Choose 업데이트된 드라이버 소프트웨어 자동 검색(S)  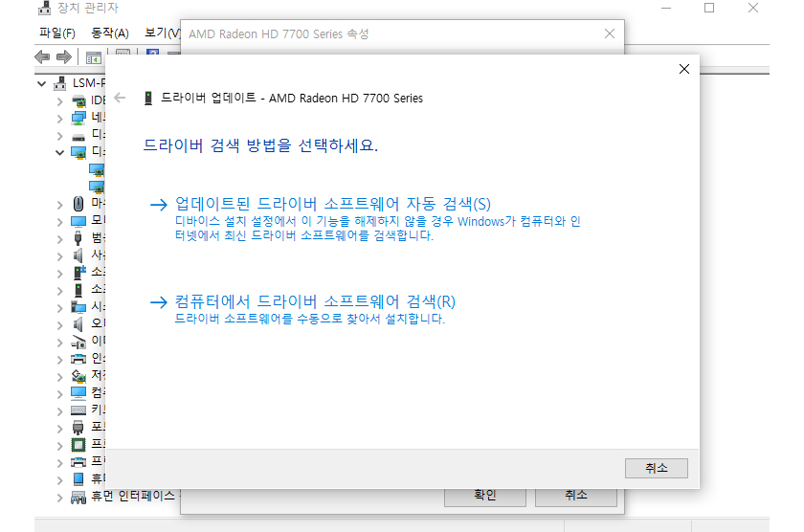[x=333, y=204]
